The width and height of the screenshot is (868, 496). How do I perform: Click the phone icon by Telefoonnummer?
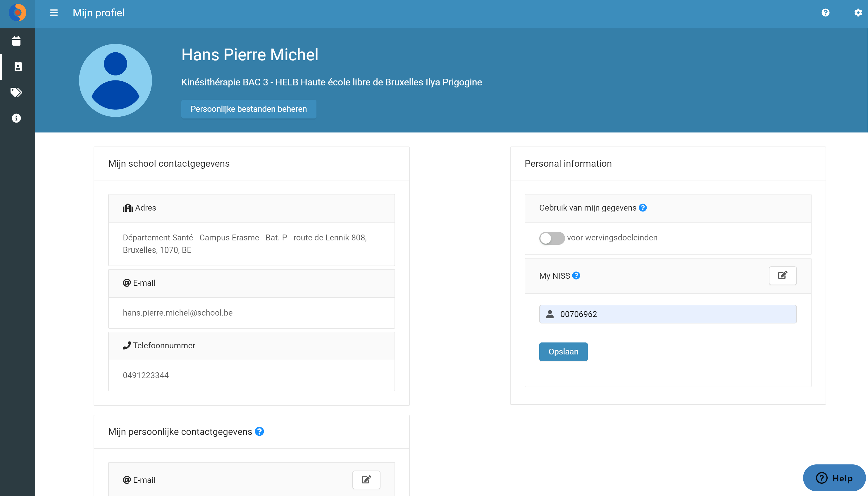pyautogui.click(x=127, y=345)
